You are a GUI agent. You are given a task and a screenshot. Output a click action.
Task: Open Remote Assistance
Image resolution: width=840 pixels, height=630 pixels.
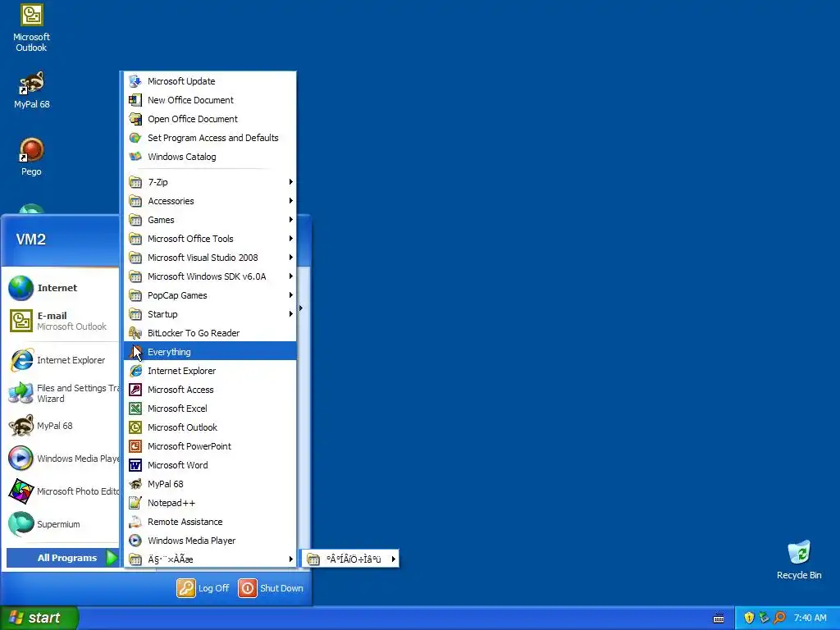[x=210, y=521]
